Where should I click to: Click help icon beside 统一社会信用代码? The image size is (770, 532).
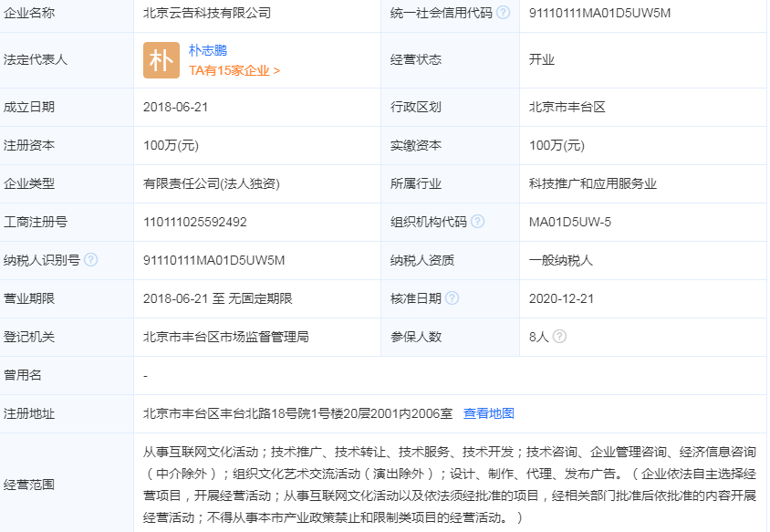(x=503, y=13)
